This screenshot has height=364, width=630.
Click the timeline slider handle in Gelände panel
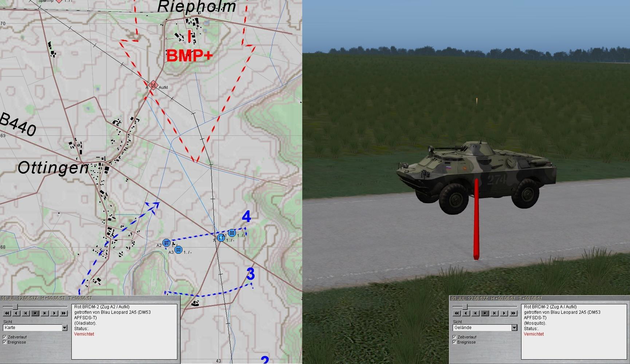[x=465, y=307]
